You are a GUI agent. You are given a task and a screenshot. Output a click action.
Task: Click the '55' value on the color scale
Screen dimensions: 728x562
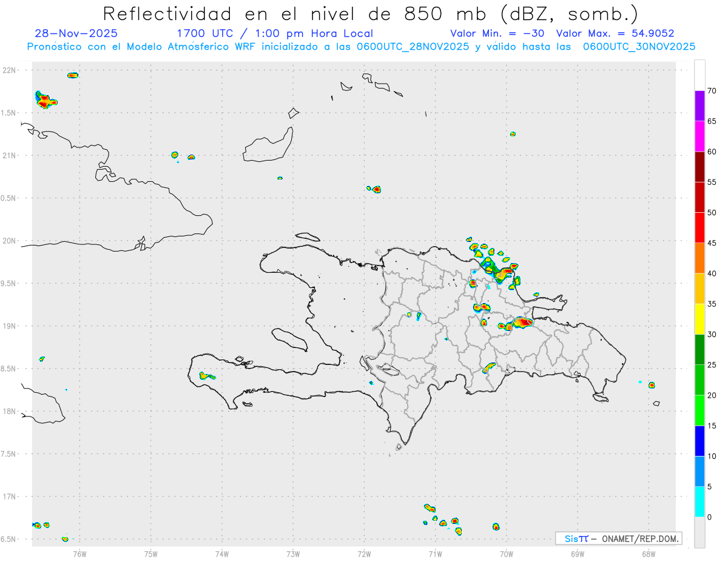point(712,182)
